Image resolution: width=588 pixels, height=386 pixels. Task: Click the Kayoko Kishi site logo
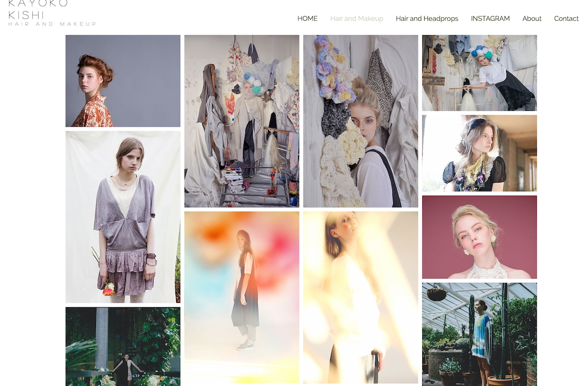pos(52,13)
